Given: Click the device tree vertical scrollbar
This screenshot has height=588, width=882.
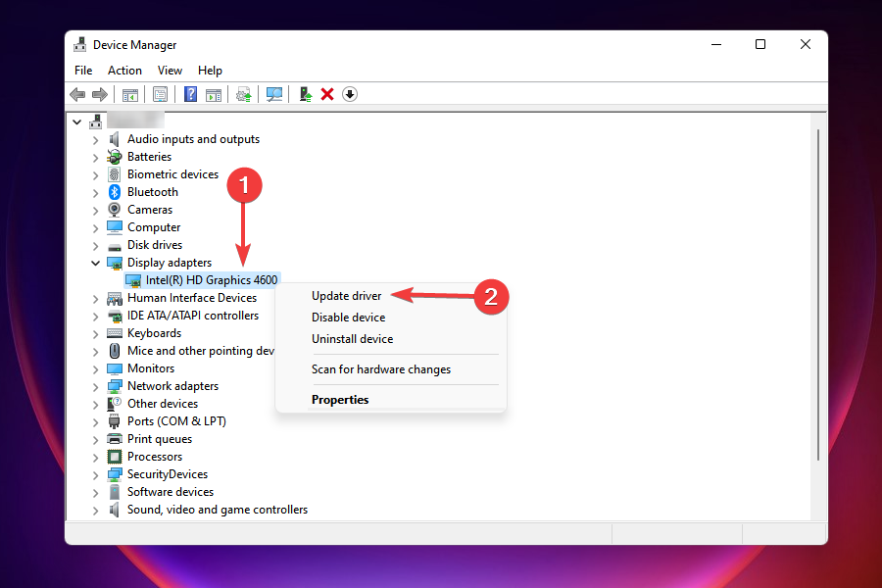Looking at the screenshot, I should pyautogui.click(x=818, y=295).
